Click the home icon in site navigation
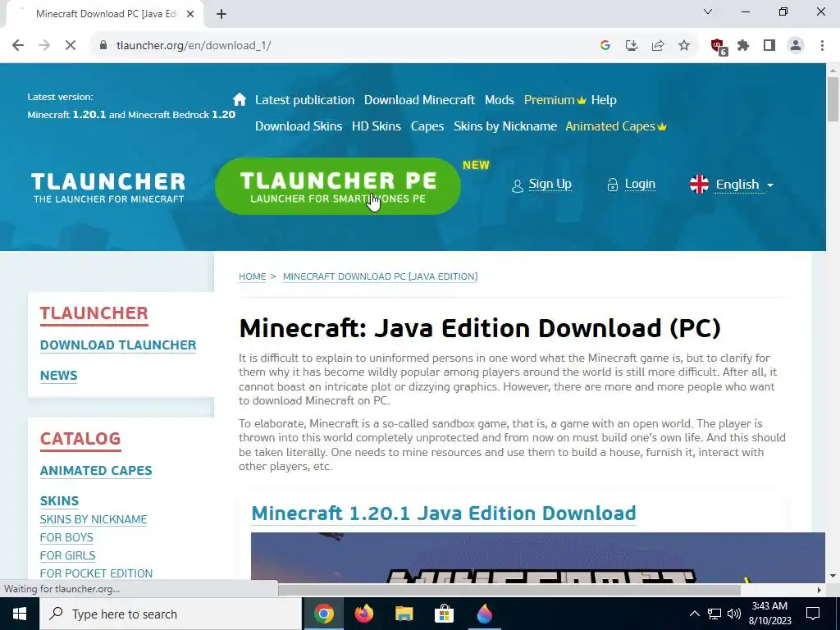The height and width of the screenshot is (630, 840). [240, 99]
